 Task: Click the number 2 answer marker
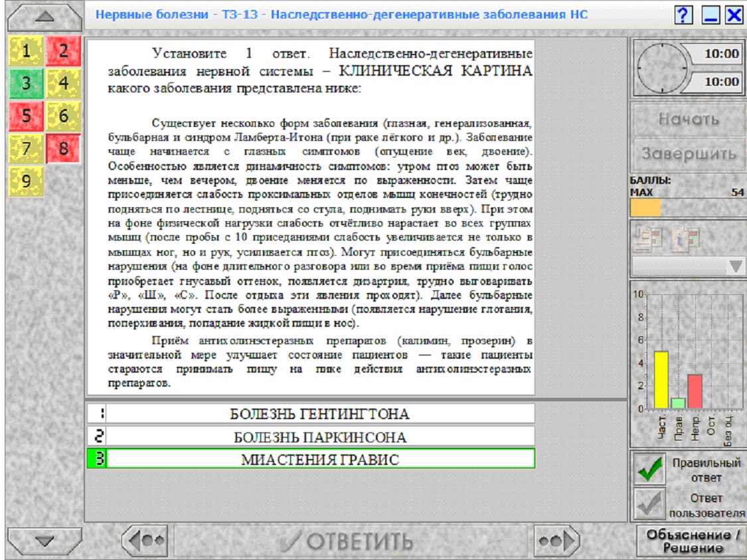pos(97,436)
